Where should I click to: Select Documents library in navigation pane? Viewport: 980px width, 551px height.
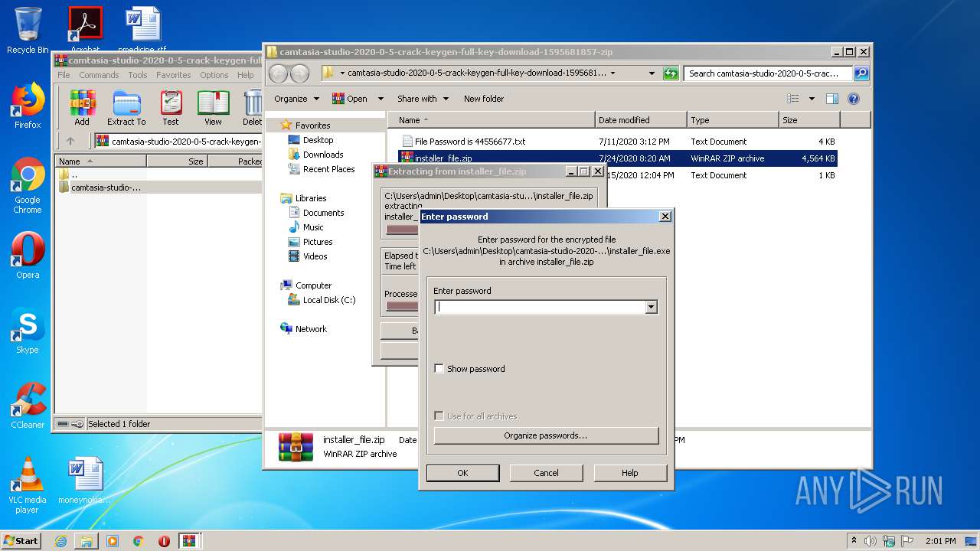323,213
